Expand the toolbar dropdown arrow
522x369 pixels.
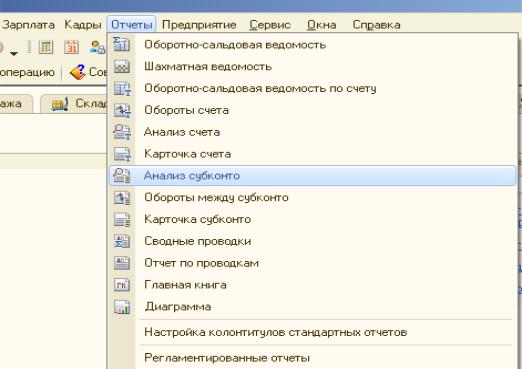point(14,53)
